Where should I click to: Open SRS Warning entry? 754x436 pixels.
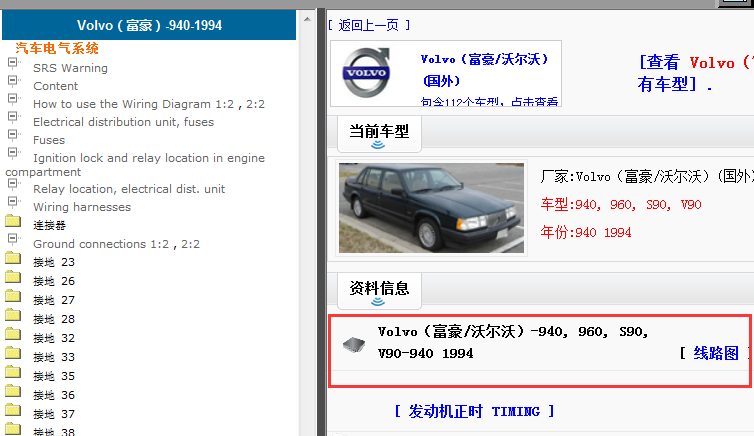coord(70,68)
